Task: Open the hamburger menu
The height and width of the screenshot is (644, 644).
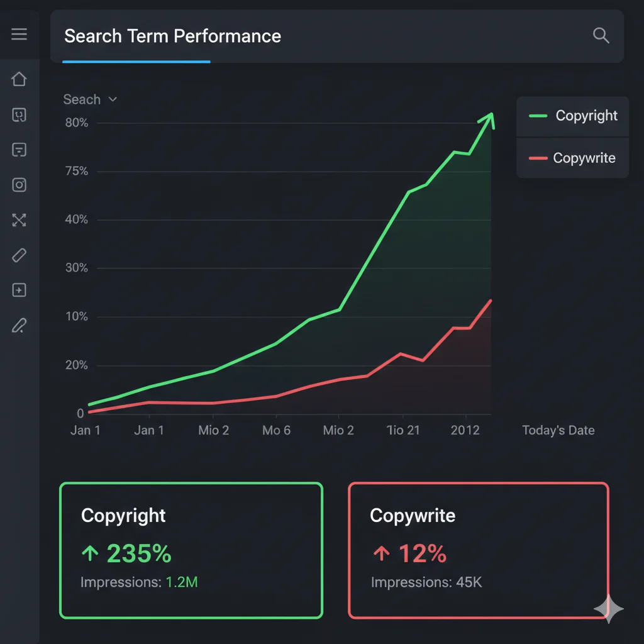Action: 19,34
